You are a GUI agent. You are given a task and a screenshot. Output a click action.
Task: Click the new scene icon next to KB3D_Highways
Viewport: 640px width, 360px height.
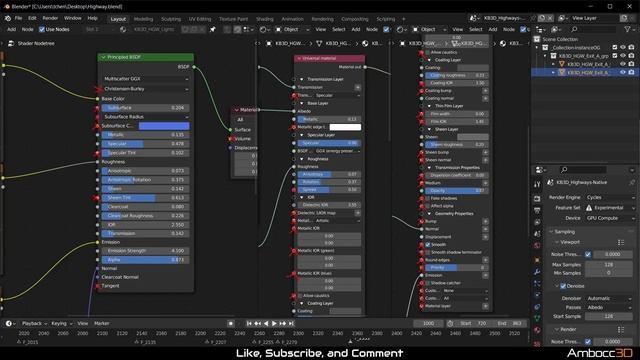[542, 18]
